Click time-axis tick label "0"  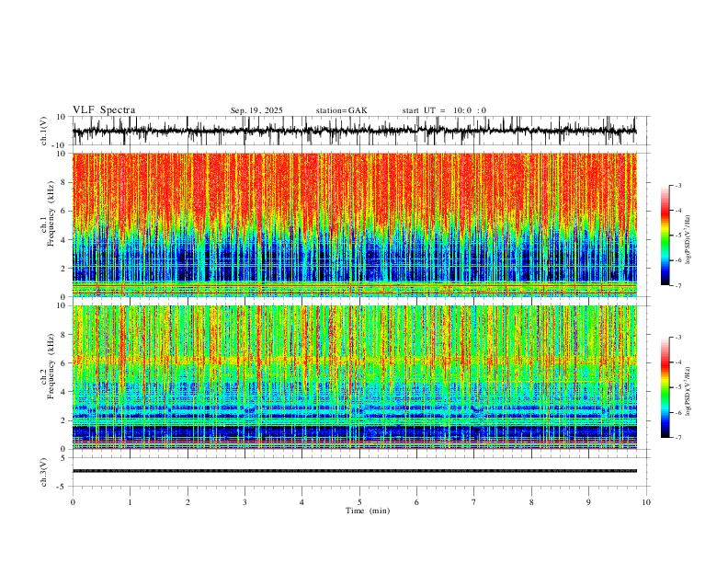click(73, 502)
